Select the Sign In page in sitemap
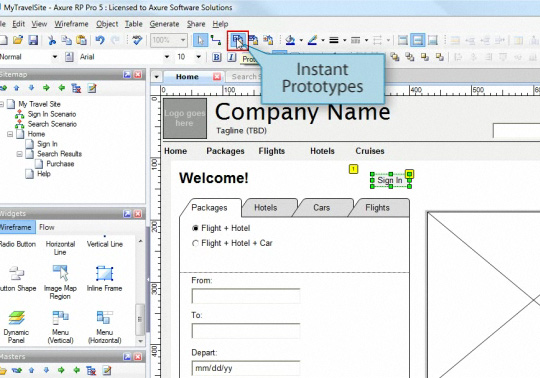The image size is (540, 378). coord(47,144)
